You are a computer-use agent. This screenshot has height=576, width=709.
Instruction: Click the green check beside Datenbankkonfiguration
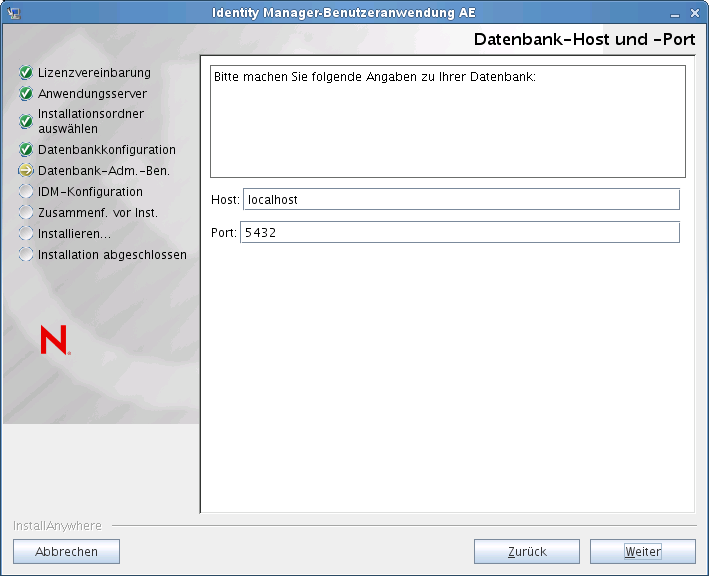[26, 149]
